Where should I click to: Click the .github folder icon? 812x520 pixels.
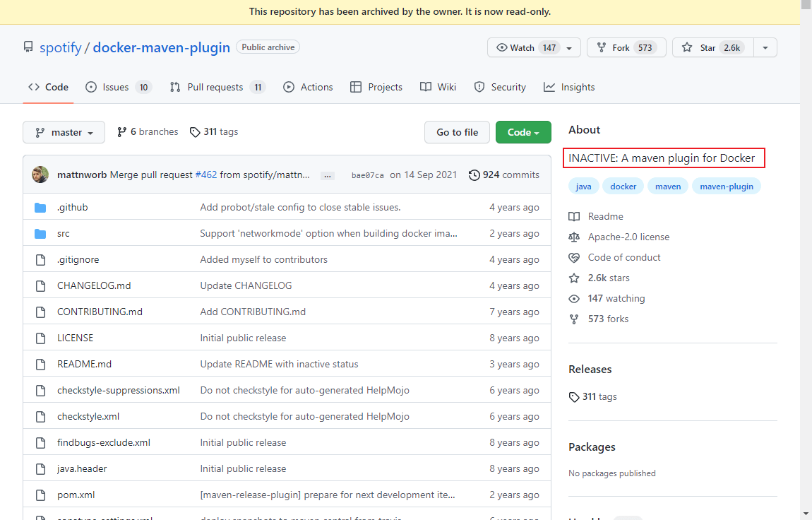[x=40, y=208]
